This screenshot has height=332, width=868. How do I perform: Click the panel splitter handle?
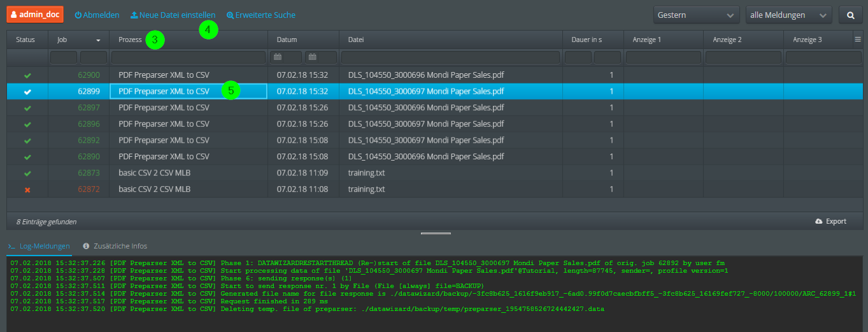436,233
